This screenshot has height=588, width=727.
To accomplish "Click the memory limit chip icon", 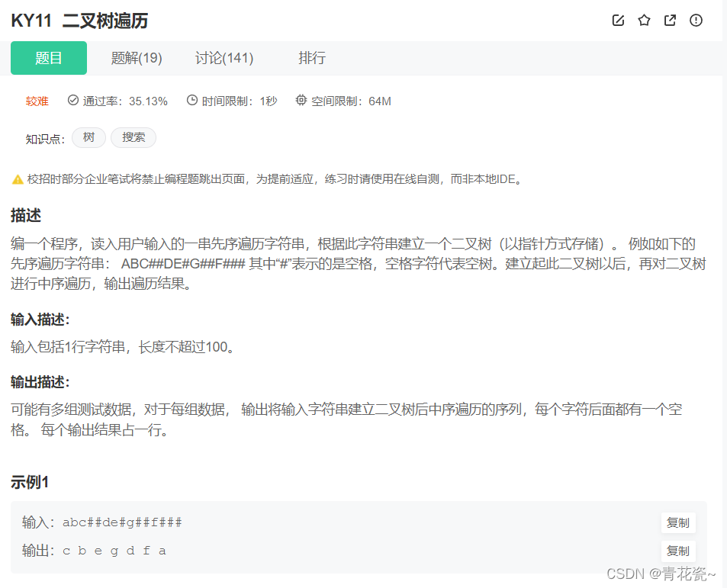I will click(x=301, y=100).
